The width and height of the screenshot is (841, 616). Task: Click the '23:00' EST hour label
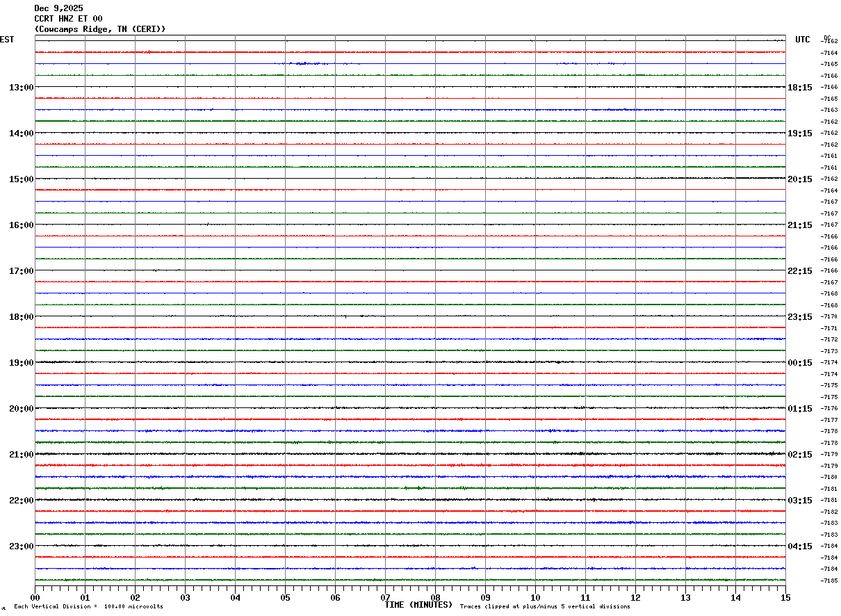(21, 546)
